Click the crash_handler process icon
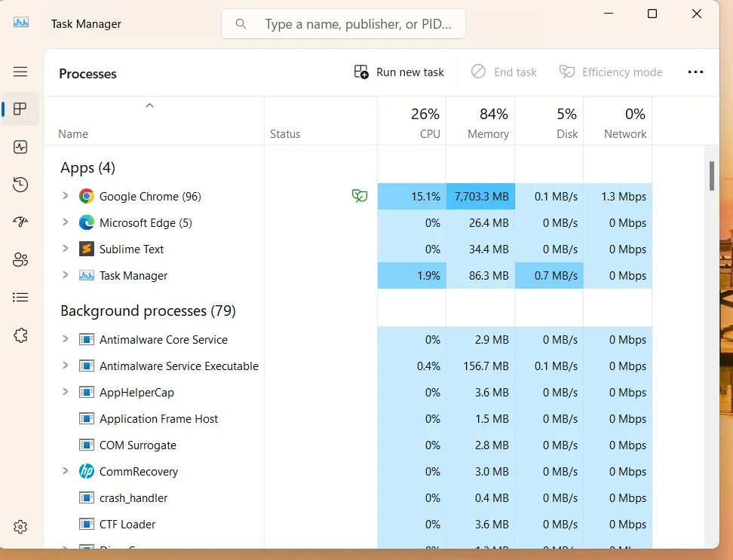This screenshot has width=733, height=560. [87, 498]
